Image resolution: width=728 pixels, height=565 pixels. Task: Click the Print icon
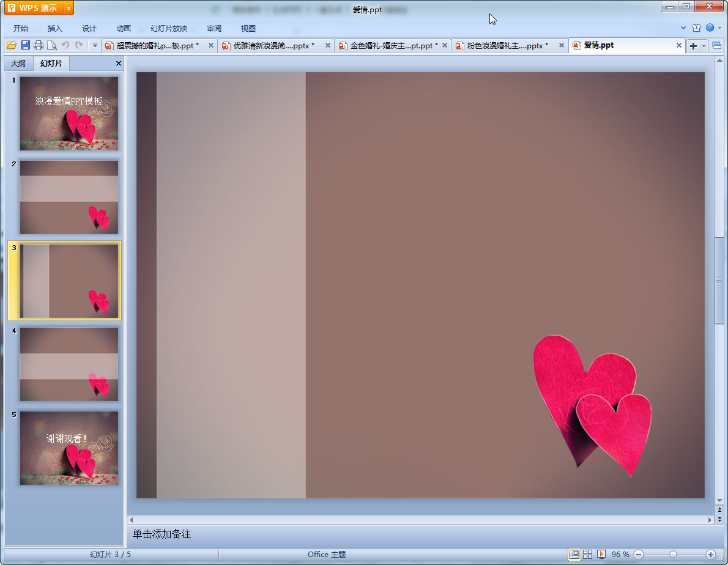[39, 45]
